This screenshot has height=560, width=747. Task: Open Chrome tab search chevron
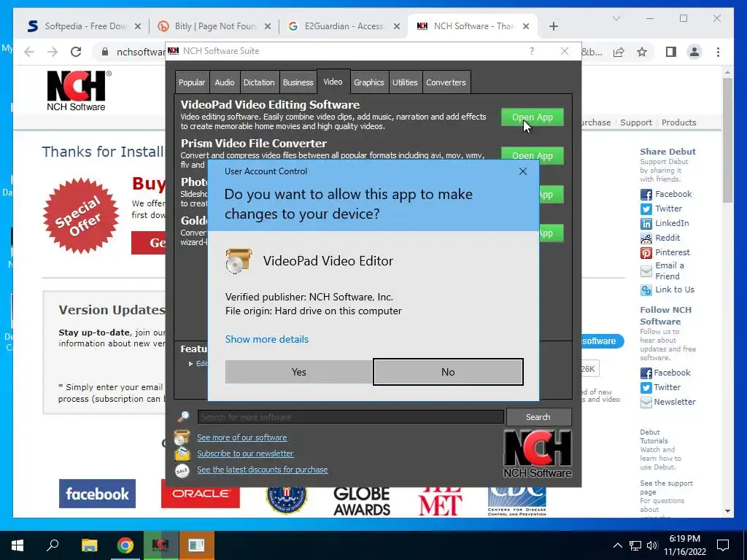[x=616, y=18]
